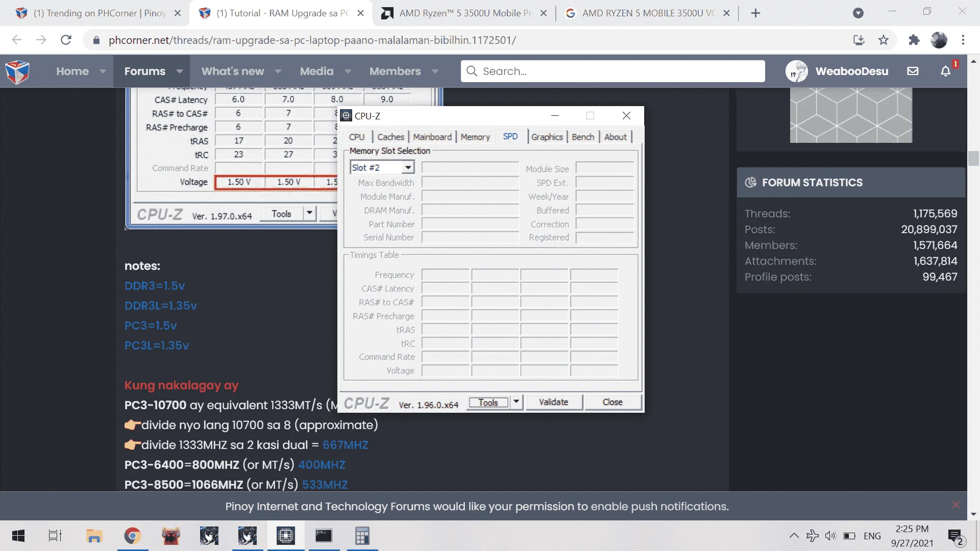Open the Windows Start menu
980x551 pixels.
pyautogui.click(x=18, y=536)
